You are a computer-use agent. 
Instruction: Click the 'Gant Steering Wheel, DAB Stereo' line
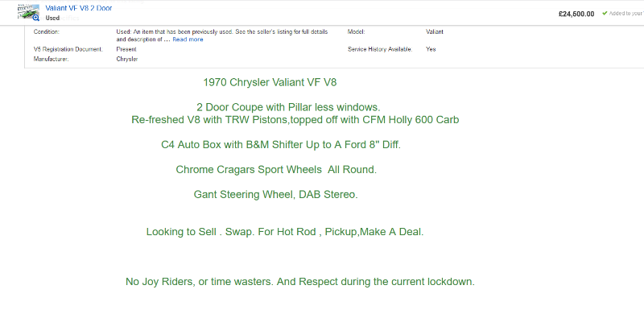click(276, 195)
